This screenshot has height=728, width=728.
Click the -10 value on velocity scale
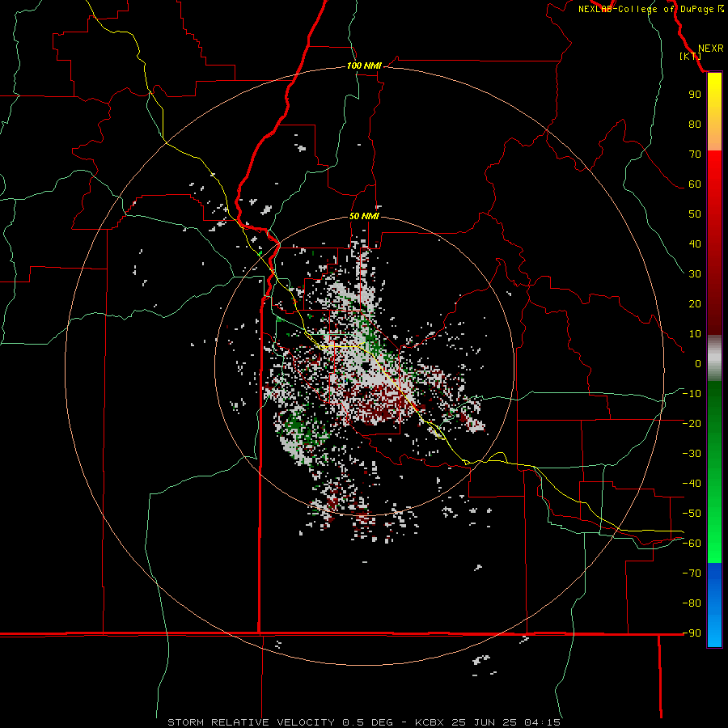[692, 394]
